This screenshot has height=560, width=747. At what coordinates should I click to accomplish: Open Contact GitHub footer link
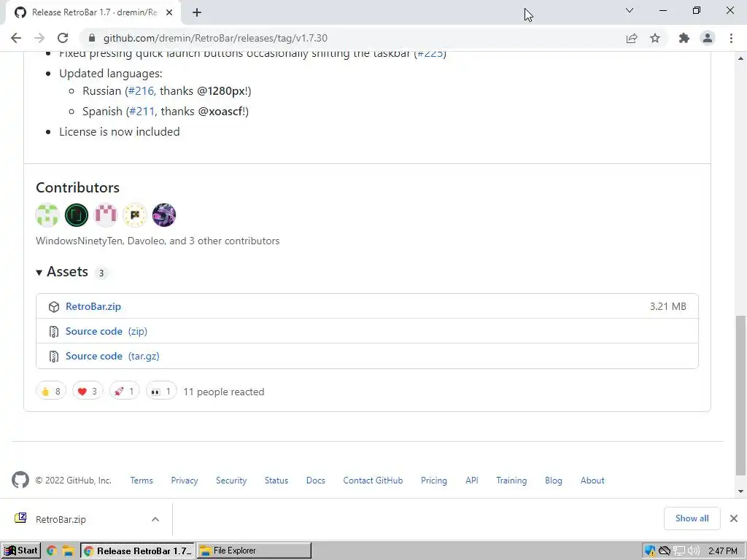(373, 481)
